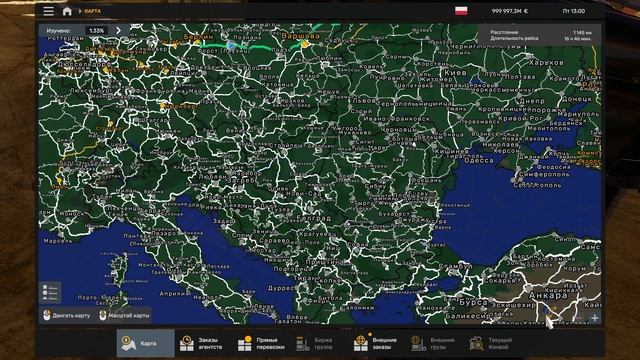Click the Скопье city label

pos(327,281)
